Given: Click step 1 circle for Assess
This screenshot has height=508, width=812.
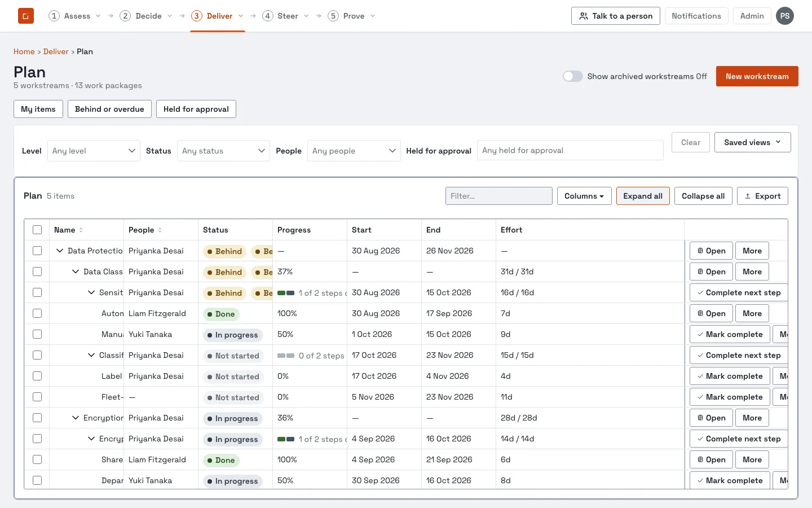Looking at the screenshot, I should 54,16.
